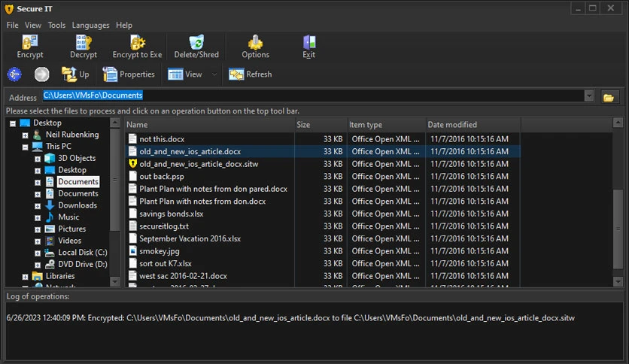The height and width of the screenshot is (364, 629).
Task: Open Properties from the toolbar
Action: click(x=129, y=74)
